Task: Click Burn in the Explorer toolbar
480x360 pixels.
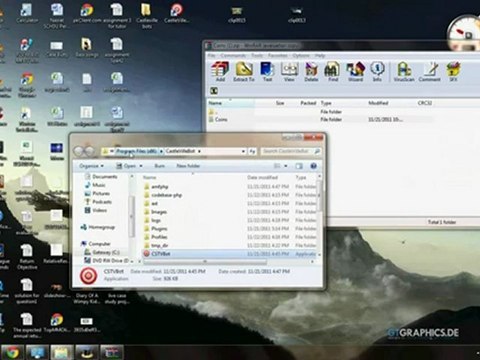Action: [x=160, y=166]
